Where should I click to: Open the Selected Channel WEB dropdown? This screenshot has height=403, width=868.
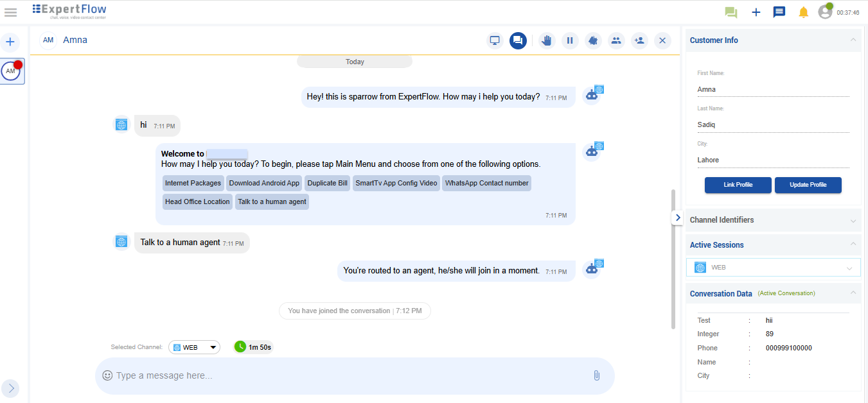(x=194, y=347)
